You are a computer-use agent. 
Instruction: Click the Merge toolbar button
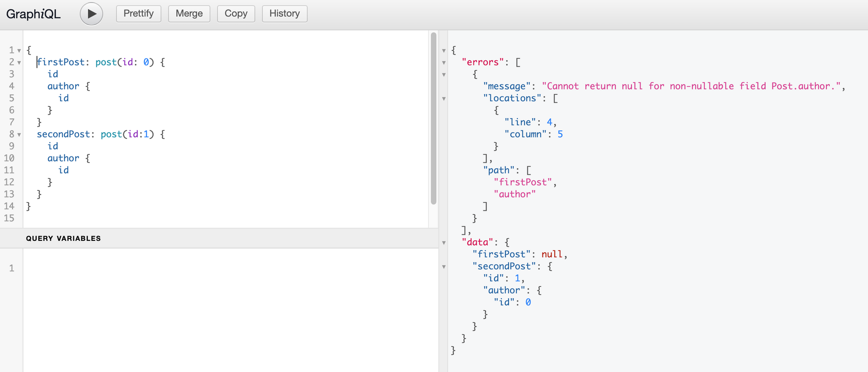[x=189, y=13]
